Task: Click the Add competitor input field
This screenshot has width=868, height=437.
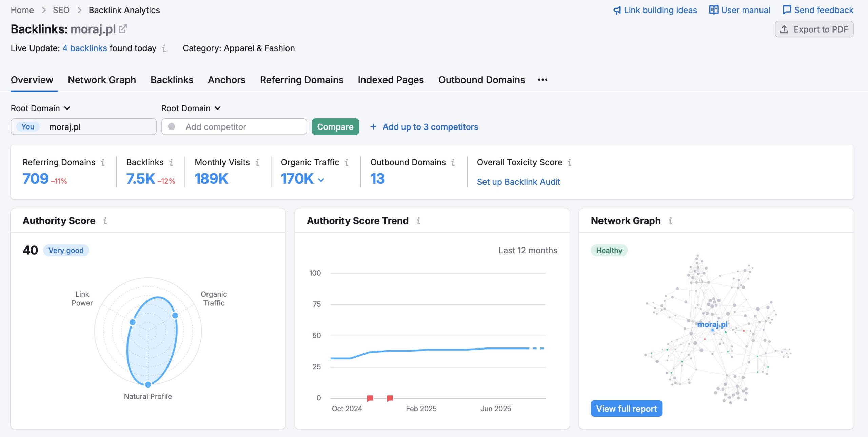Action: pos(234,127)
